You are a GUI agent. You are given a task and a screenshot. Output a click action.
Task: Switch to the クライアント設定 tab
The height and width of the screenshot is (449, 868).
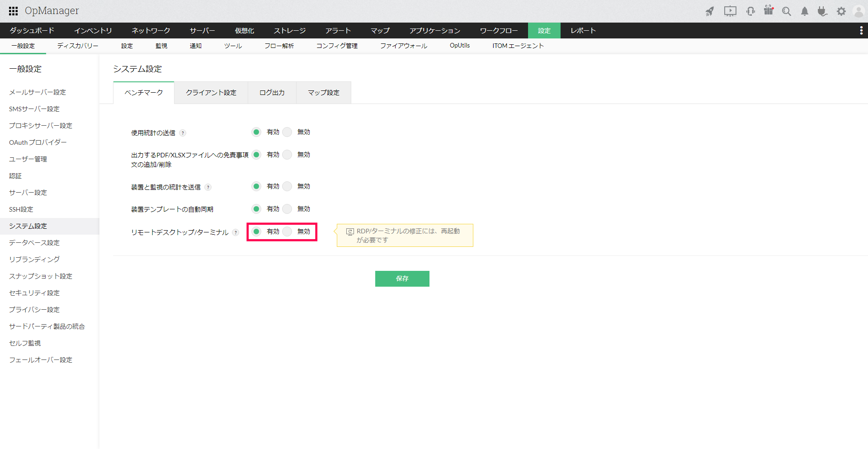tap(211, 93)
